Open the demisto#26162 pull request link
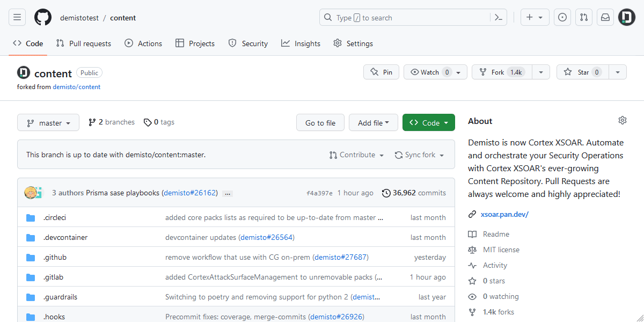 [x=189, y=193]
